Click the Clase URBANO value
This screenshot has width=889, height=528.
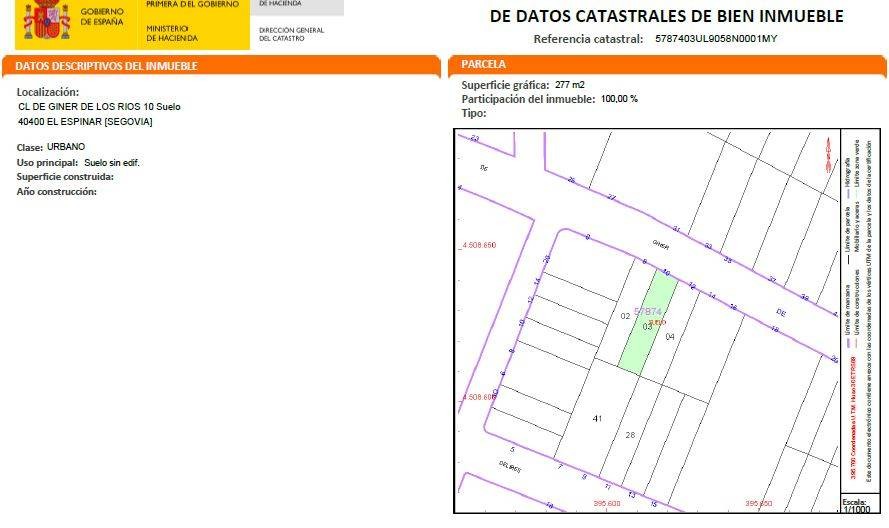(x=66, y=147)
